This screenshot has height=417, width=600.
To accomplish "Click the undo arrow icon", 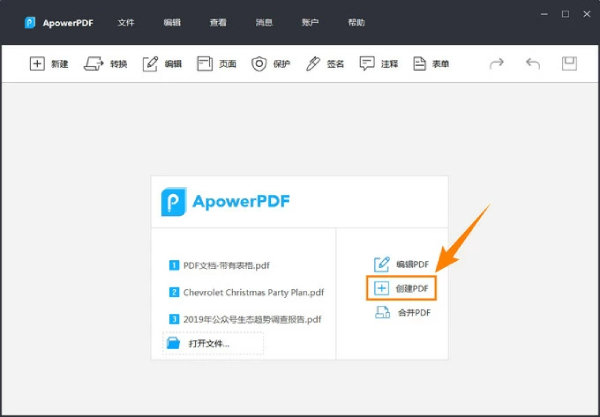I will point(533,64).
